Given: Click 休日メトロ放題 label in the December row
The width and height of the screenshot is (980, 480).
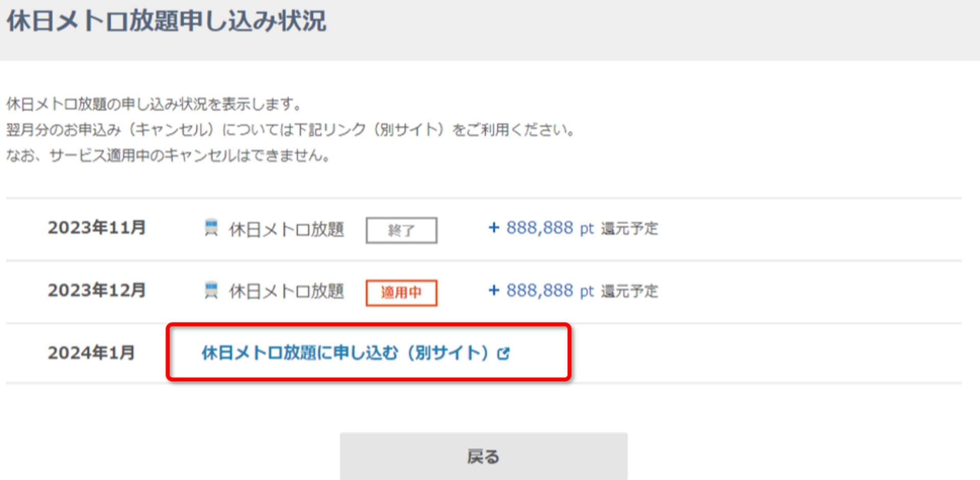Looking at the screenshot, I should 287,292.
